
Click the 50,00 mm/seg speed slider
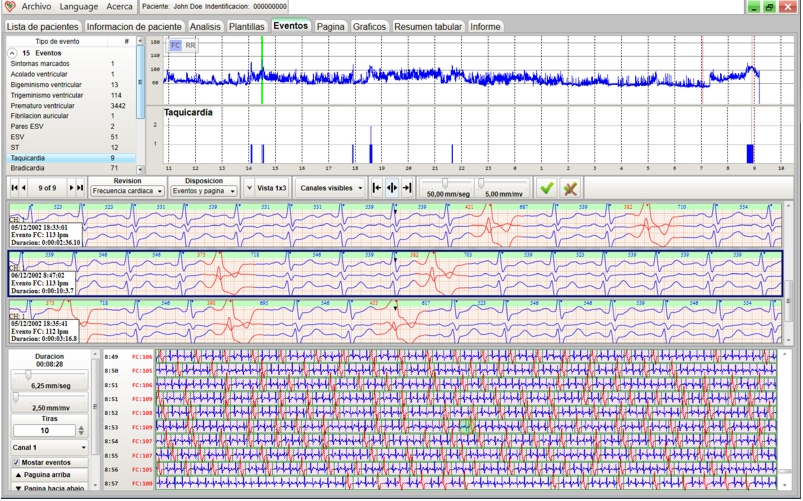(x=443, y=183)
